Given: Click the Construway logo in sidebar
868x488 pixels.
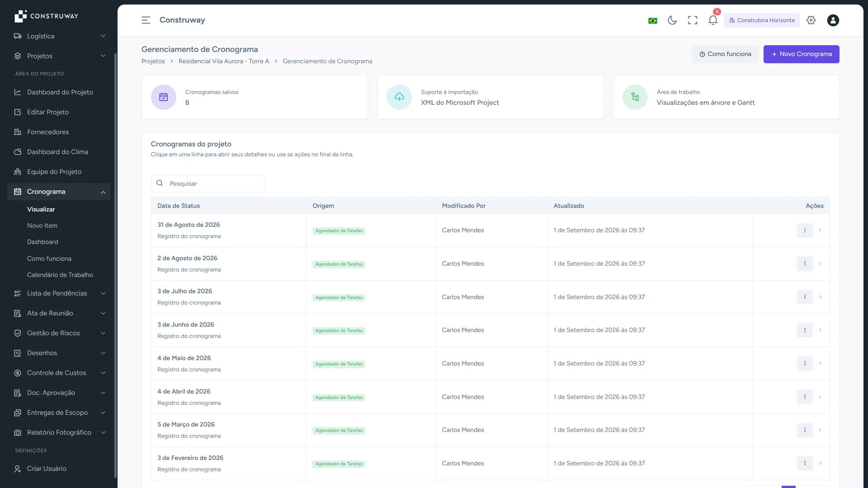Looking at the screenshot, I should point(46,16).
